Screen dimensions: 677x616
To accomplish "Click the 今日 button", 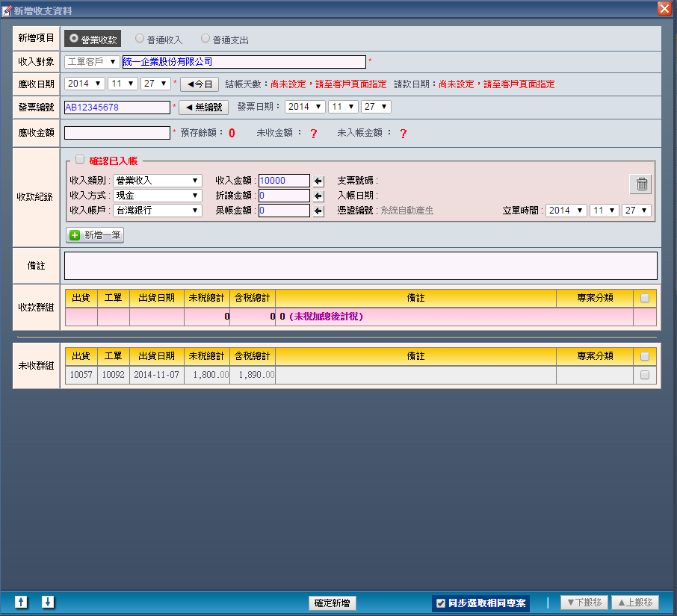I will pyautogui.click(x=199, y=84).
